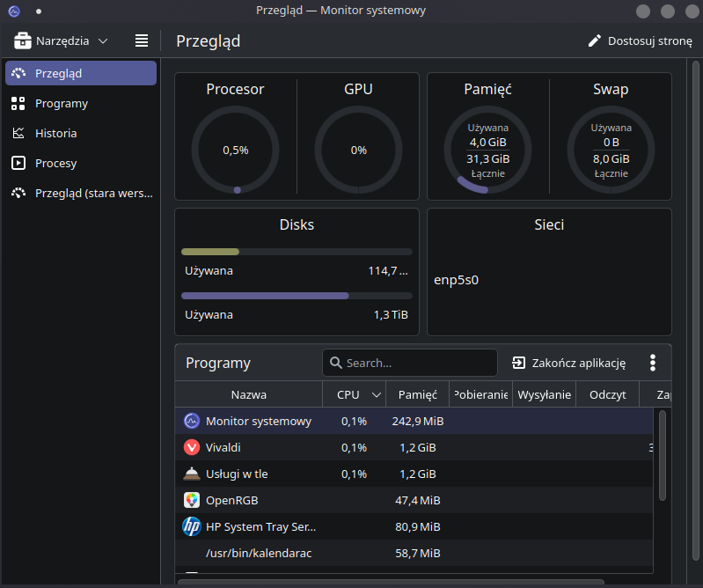Open the three-dot menu in Programy
Image resolution: width=703 pixels, height=588 pixels.
(652, 363)
